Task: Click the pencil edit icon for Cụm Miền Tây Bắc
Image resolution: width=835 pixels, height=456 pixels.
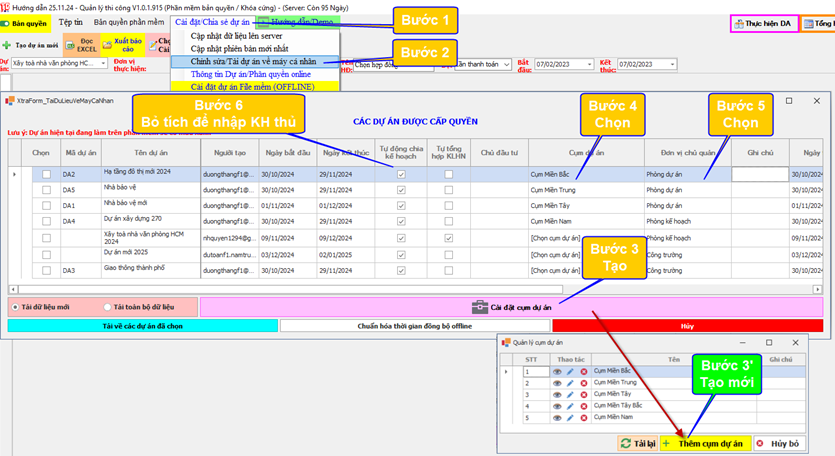Action: tap(571, 405)
